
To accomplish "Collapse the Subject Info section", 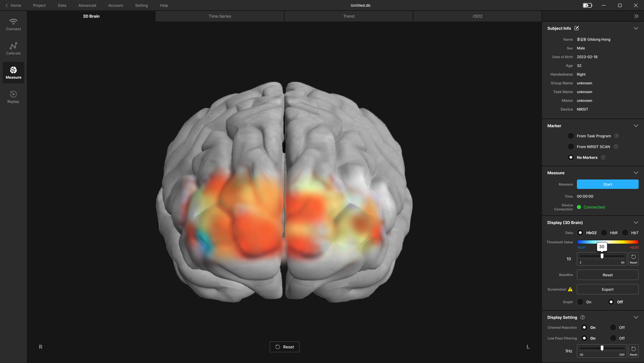I will click(x=636, y=28).
